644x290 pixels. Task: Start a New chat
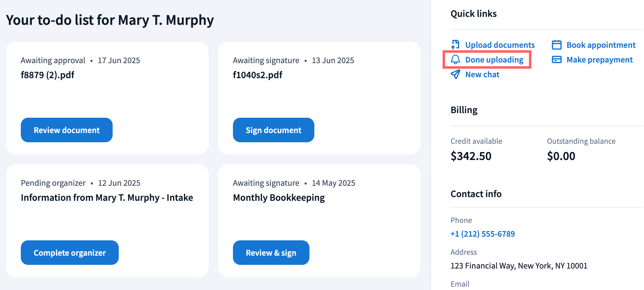pyautogui.click(x=482, y=74)
